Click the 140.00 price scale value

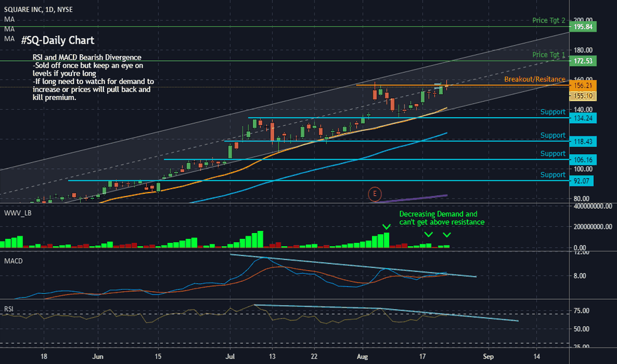583,110
